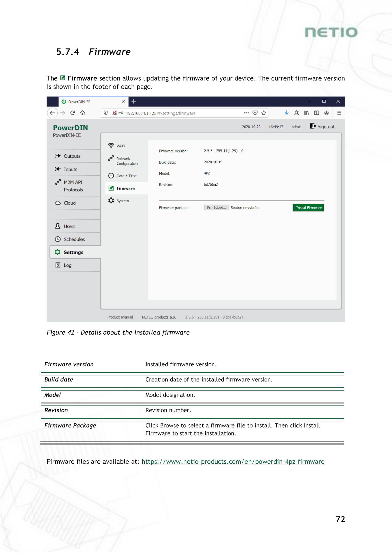Screen dimensions: 392x554
Task: Click the Install Firmware button
Action: [308, 208]
